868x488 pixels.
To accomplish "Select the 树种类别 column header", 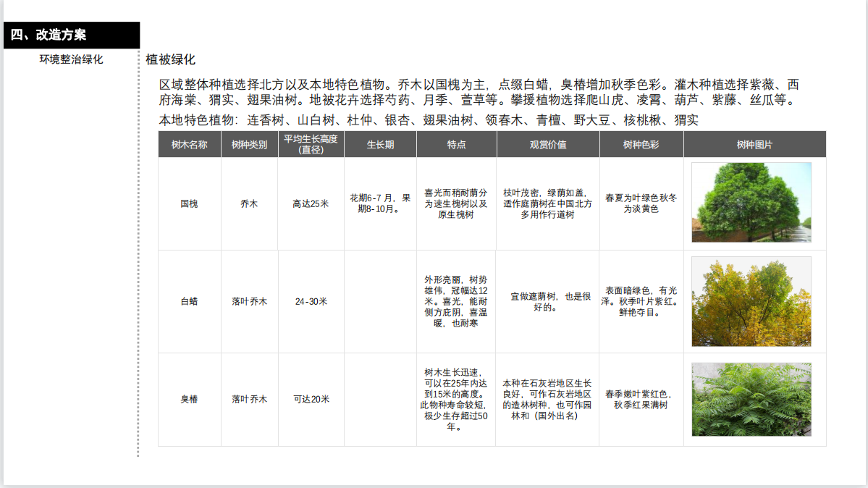I will click(x=249, y=144).
